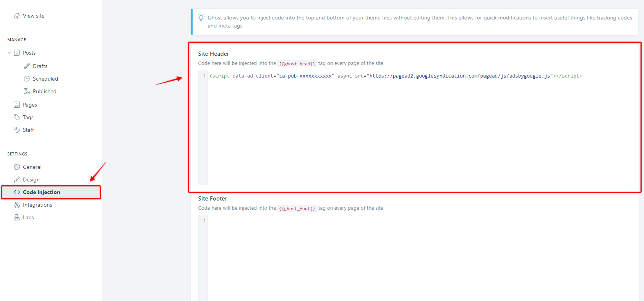Go to Pages section
Image resolution: width=644 pixels, height=301 pixels.
(x=30, y=105)
